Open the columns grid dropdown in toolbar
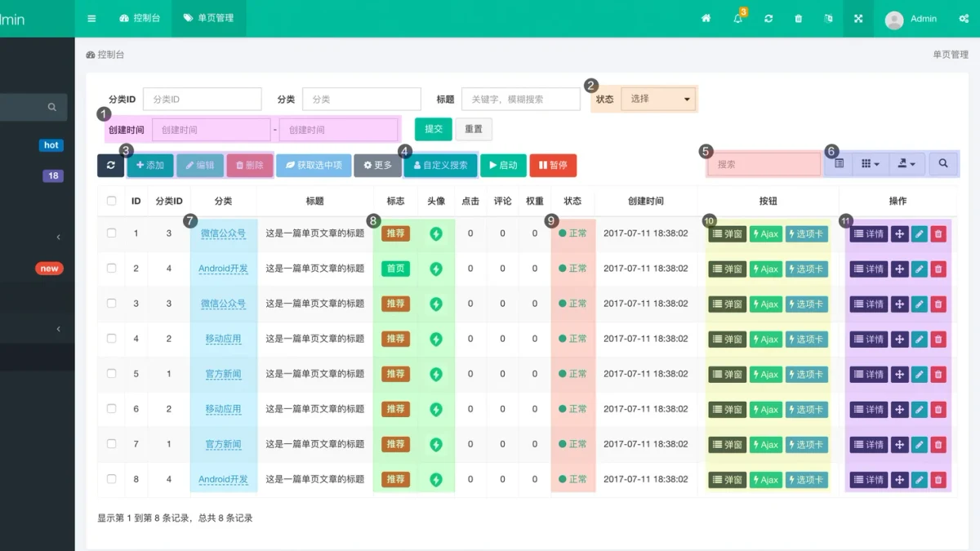Viewport: 980px width, 551px height. pos(871,164)
